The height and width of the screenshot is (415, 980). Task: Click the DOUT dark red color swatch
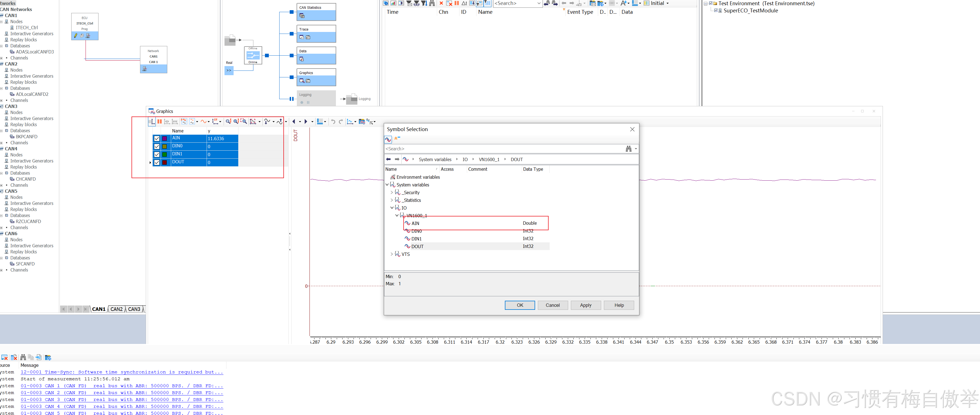pyautogui.click(x=164, y=162)
